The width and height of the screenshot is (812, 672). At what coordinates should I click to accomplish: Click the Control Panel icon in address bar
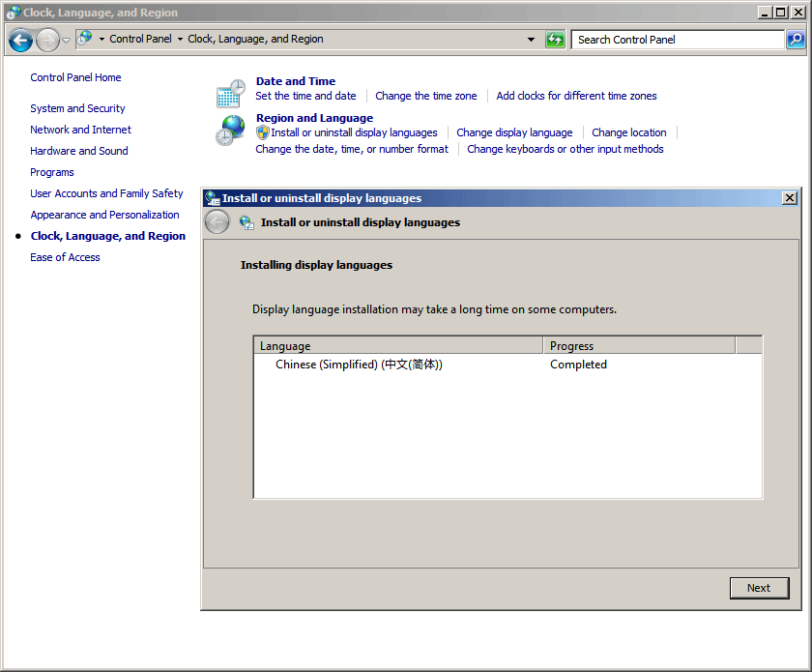pos(85,39)
